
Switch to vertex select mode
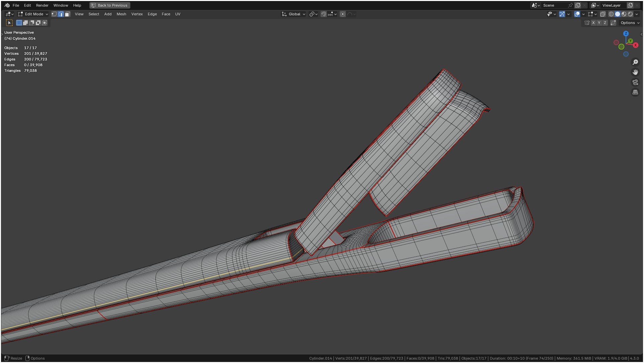[x=54, y=14]
